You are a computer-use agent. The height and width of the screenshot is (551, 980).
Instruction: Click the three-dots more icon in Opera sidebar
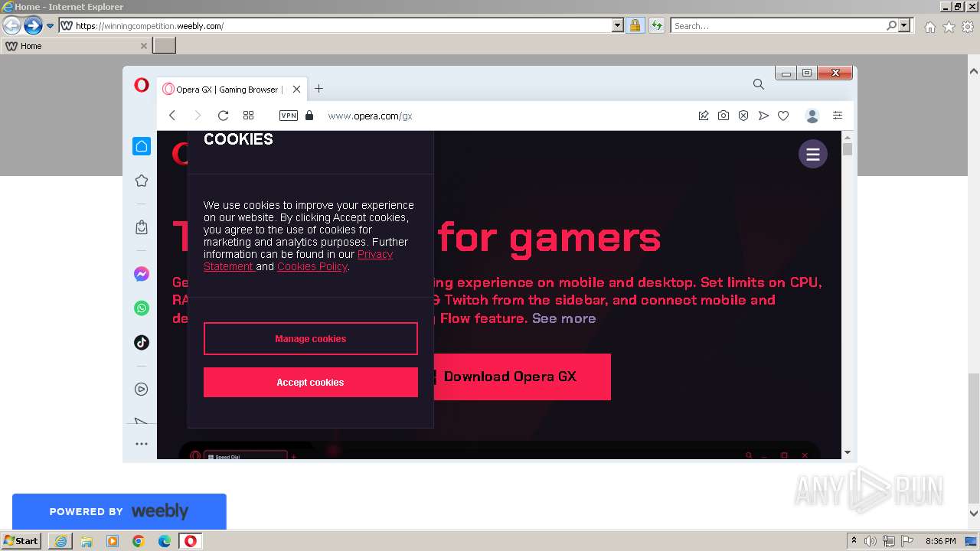[142, 444]
